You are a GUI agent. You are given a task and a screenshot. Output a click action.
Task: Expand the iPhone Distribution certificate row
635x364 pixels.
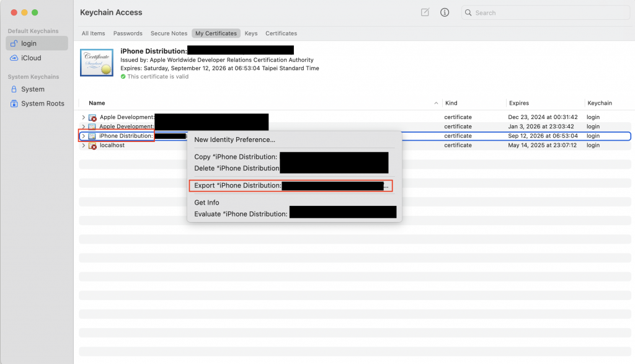coord(84,136)
